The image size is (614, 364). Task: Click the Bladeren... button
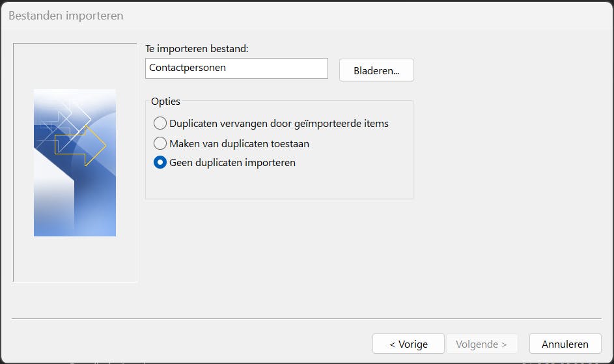[376, 70]
